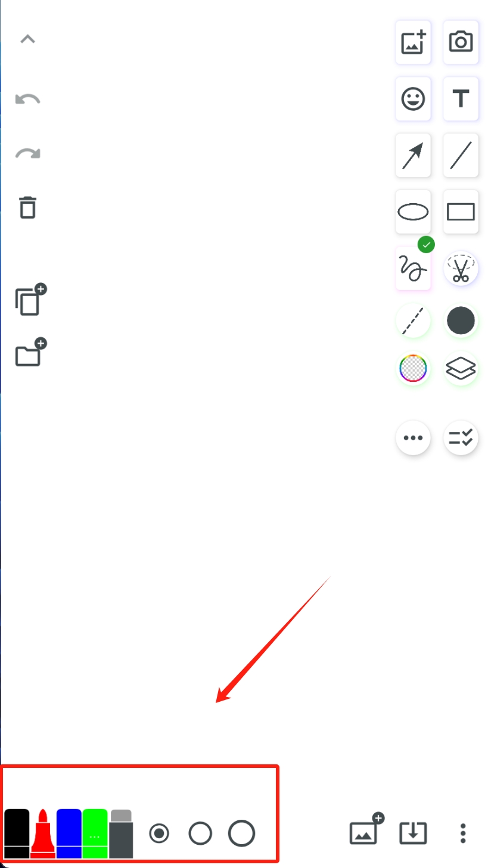Screen dimensions: 488x868
Task: Pick the blue pen color
Action: (x=69, y=833)
